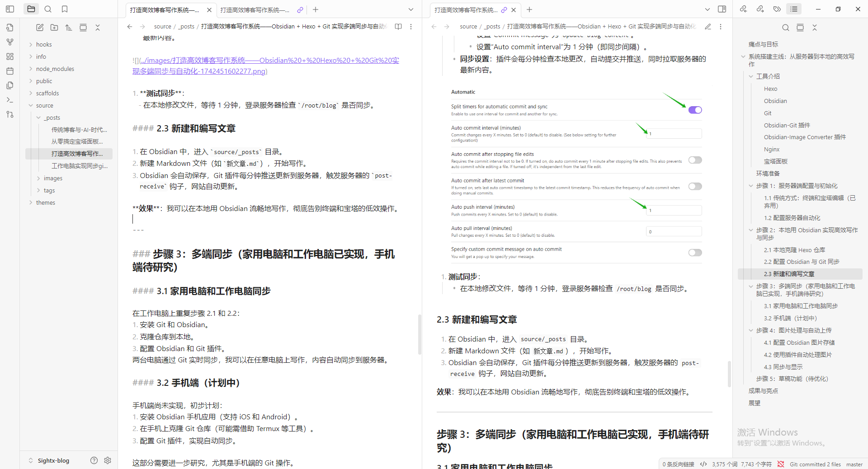This screenshot has width=868, height=469.
Task: Open the three-dot more options menu
Action: pos(411,27)
